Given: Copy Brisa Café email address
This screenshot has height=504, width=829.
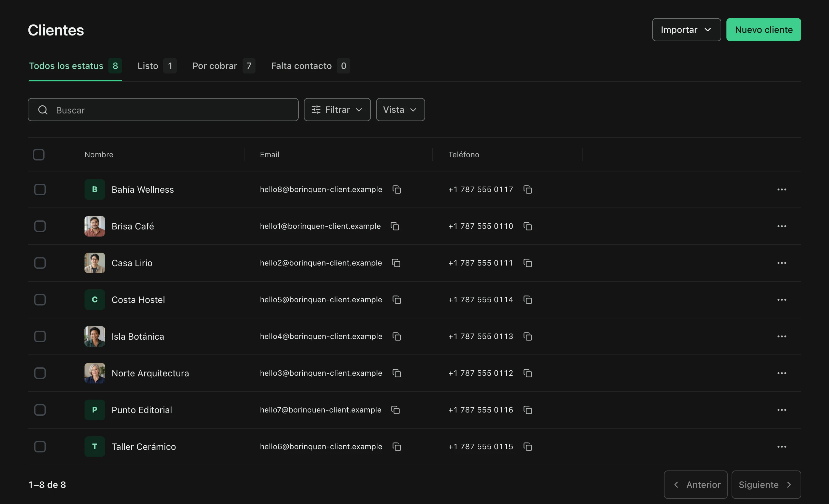Looking at the screenshot, I should 395,226.
